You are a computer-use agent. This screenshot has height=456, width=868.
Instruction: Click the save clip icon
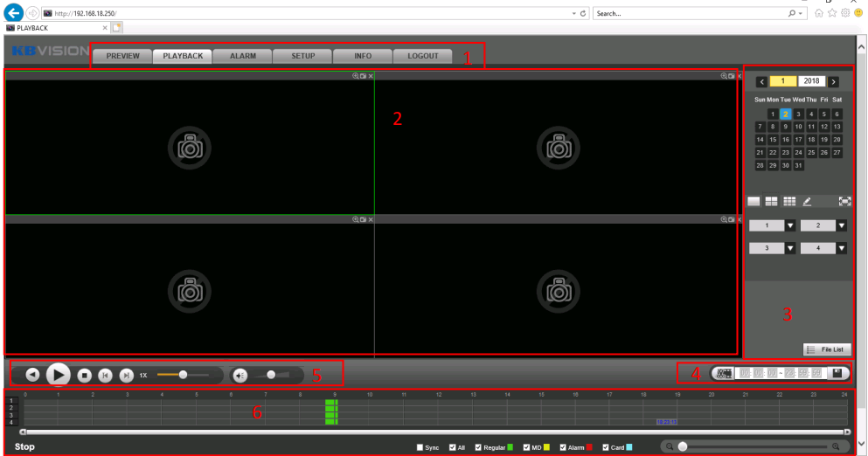pos(837,373)
